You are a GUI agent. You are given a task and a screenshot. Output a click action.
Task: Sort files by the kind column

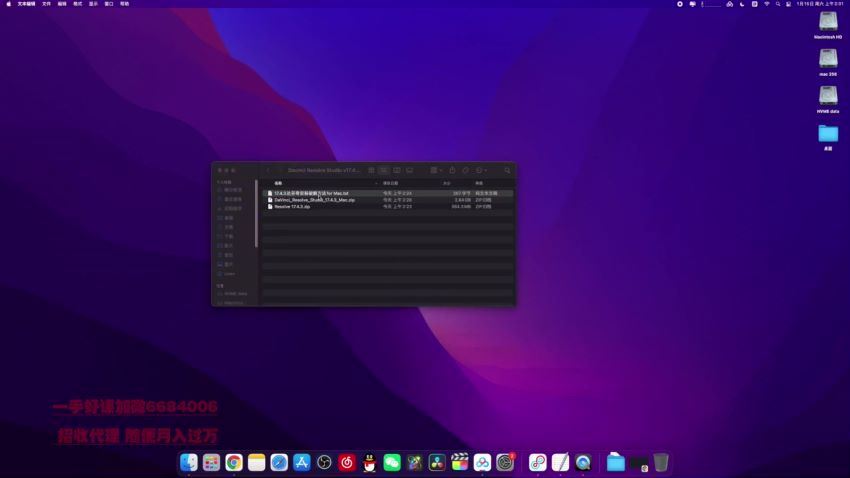[x=479, y=183]
